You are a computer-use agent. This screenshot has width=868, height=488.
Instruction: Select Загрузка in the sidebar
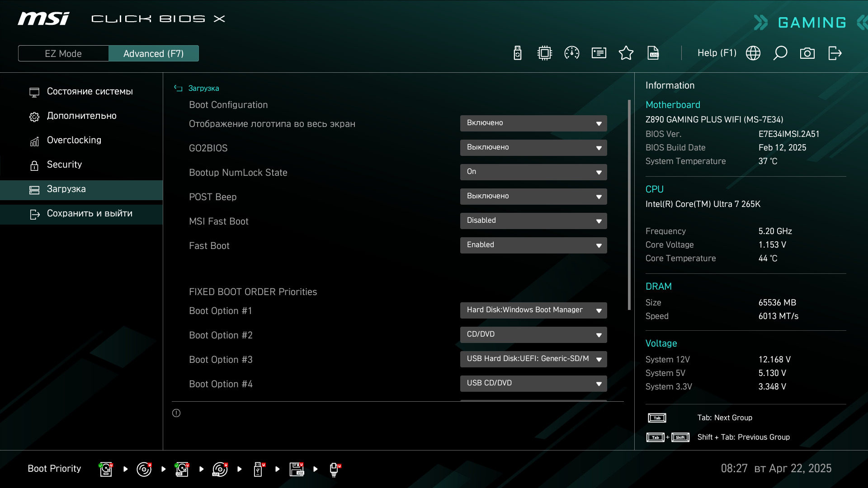tap(81, 190)
